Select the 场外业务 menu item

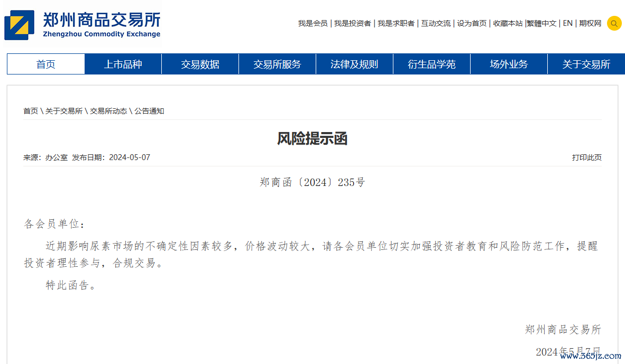[509, 64]
